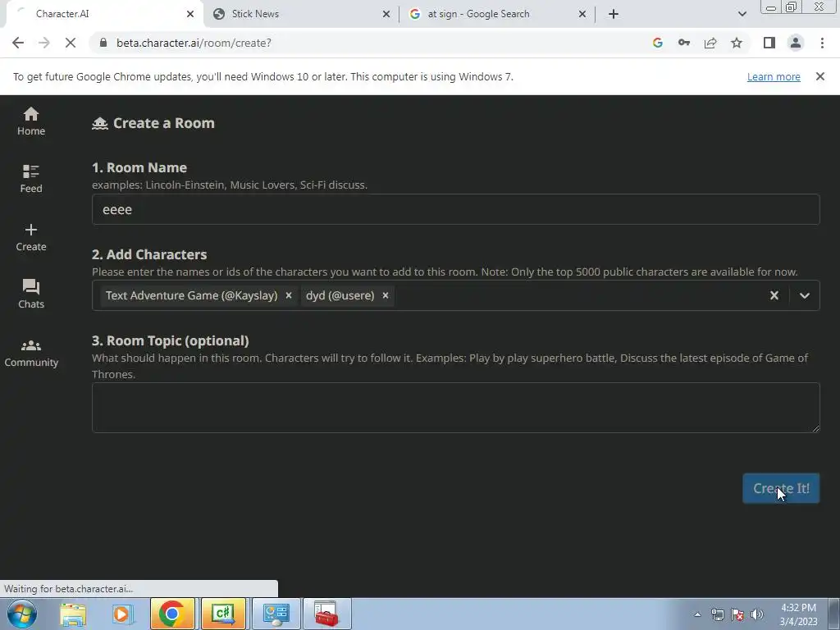Open the control panel taskbar app
This screenshot has width=840, height=630.
coord(276,614)
